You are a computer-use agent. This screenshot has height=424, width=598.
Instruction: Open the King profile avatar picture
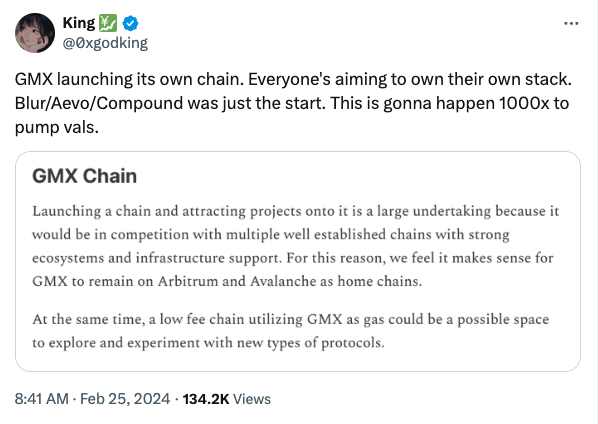point(35,33)
